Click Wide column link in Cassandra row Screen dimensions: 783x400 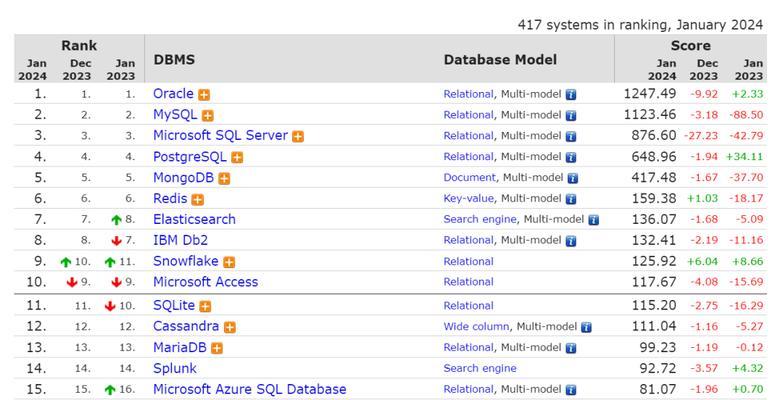point(476,327)
